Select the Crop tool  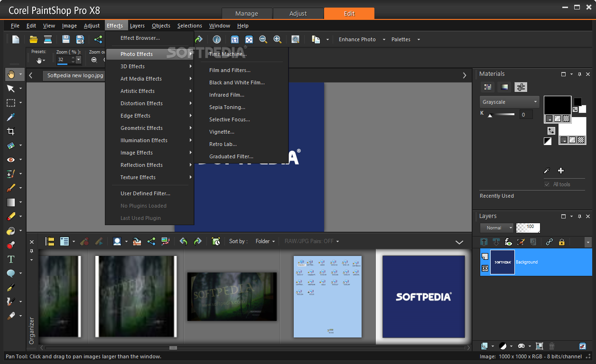11,131
